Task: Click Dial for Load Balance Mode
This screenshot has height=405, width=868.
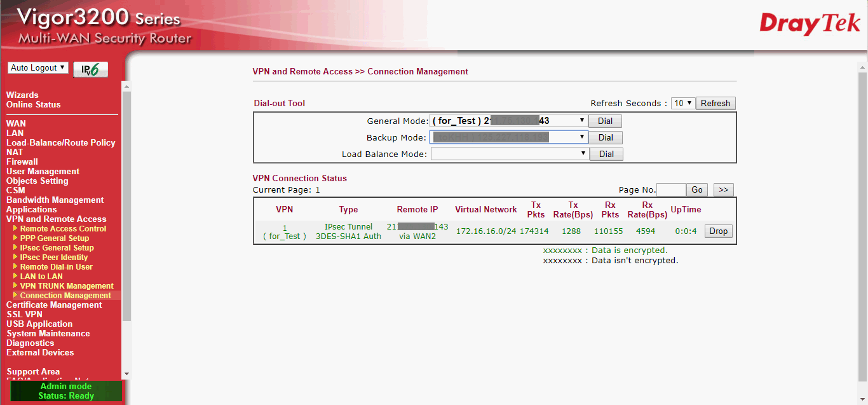Action: coord(606,154)
